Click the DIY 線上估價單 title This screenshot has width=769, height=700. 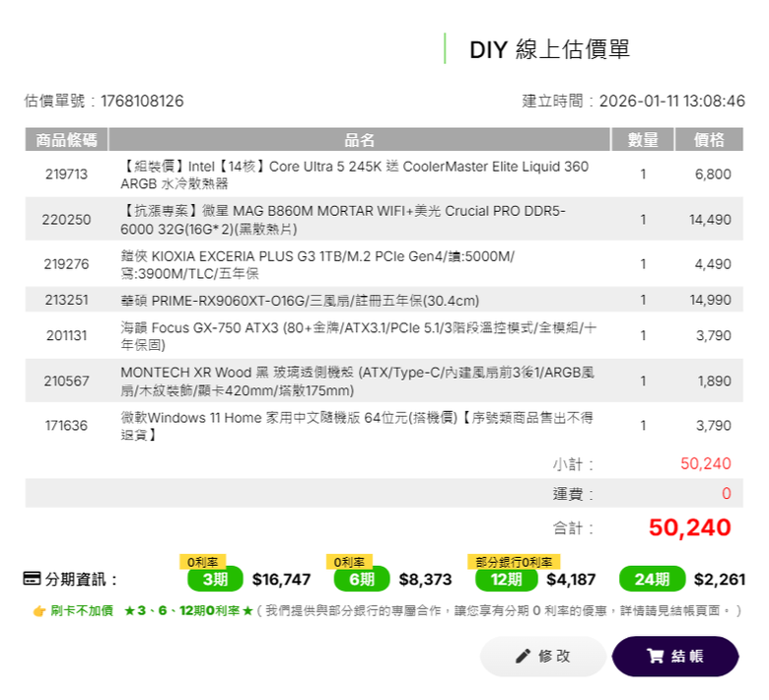pyautogui.click(x=549, y=49)
